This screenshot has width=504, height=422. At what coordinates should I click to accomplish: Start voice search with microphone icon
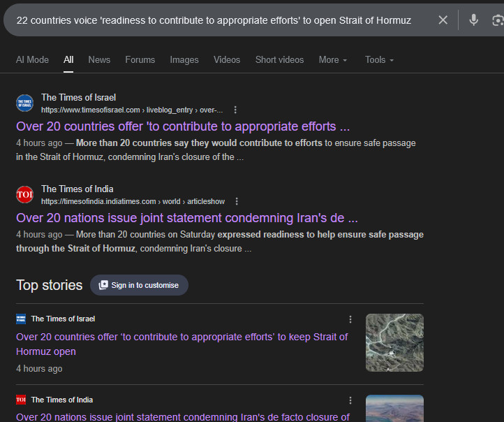point(473,20)
